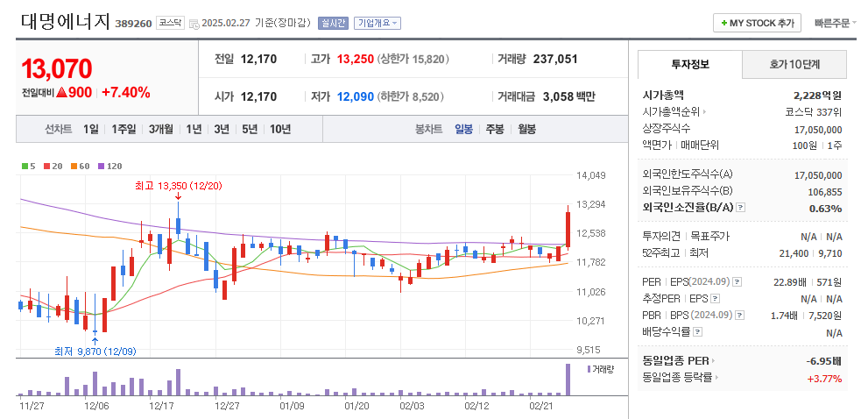Click the +7.40% change rate
The width and height of the screenshot is (868, 419).
[x=125, y=93]
